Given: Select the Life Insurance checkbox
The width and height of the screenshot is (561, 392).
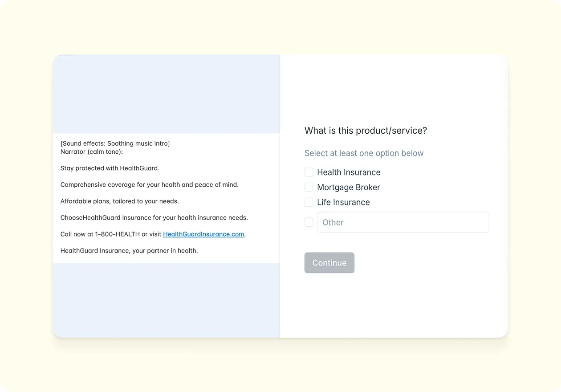Looking at the screenshot, I should pos(309,202).
